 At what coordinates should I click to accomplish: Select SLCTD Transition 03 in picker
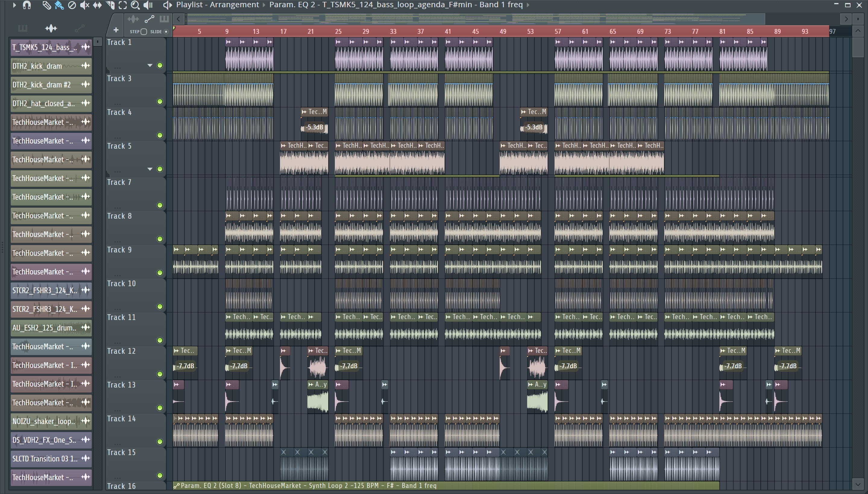51,459
